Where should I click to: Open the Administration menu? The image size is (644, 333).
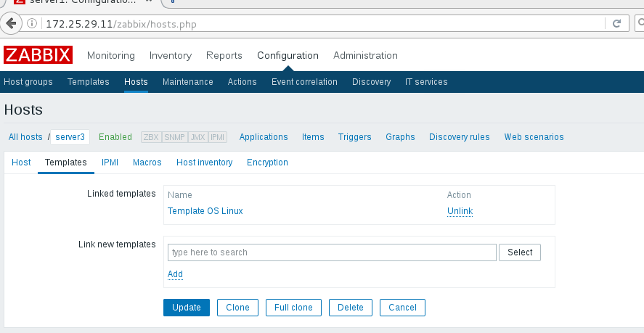(365, 55)
